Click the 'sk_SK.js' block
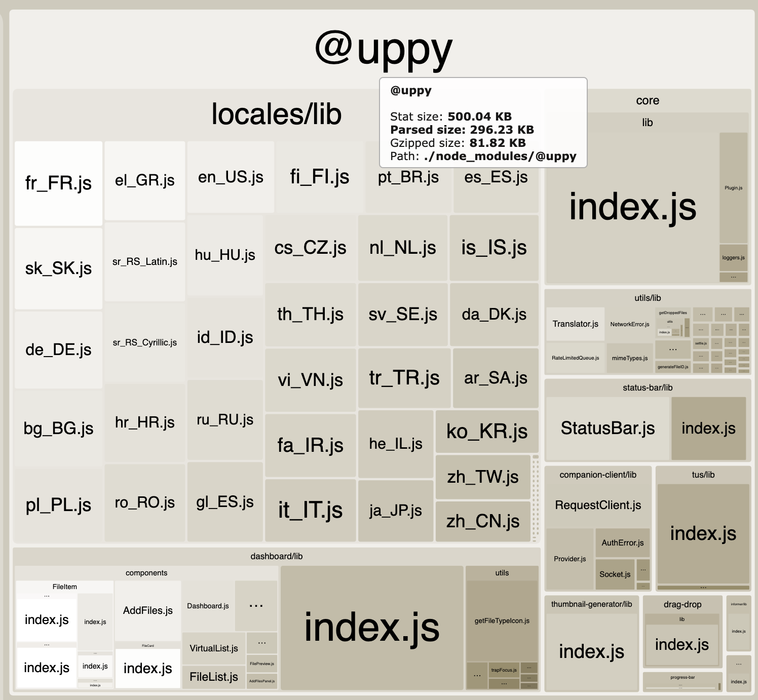This screenshot has height=700, width=758. point(58,268)
